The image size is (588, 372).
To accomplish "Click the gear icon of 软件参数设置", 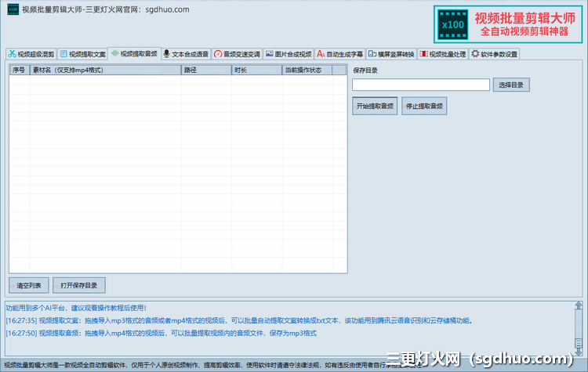I will (x=475, y=53).
